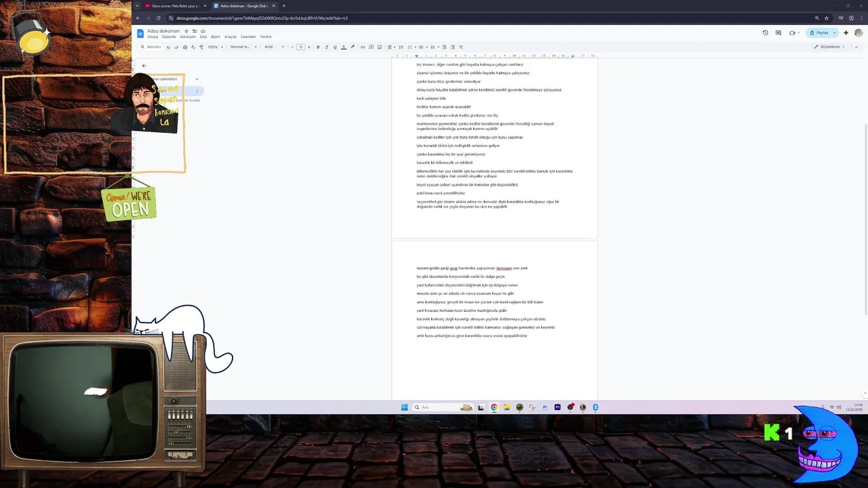Open the bulleted list dropdown

pyautogui.click(x=422, y=47)
